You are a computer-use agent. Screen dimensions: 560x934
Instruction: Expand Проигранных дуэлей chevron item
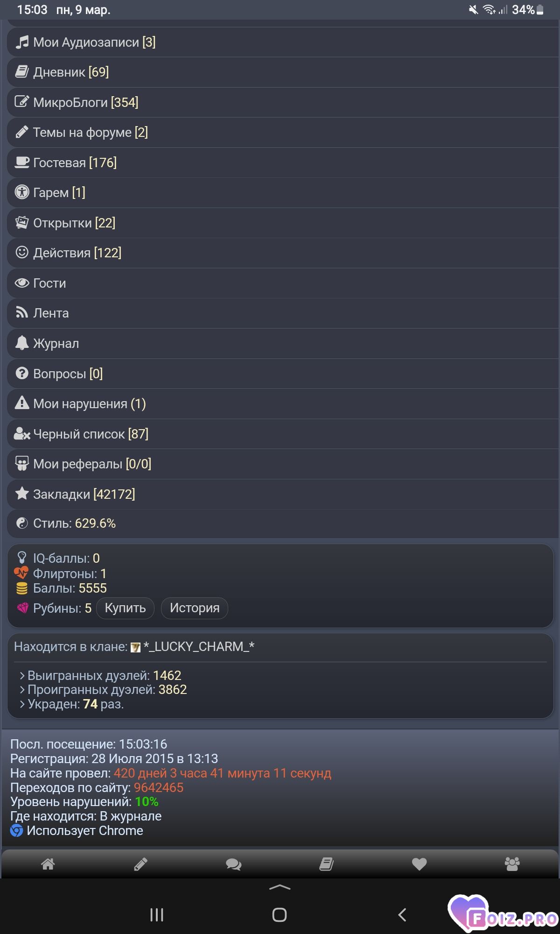coord(103,689)
